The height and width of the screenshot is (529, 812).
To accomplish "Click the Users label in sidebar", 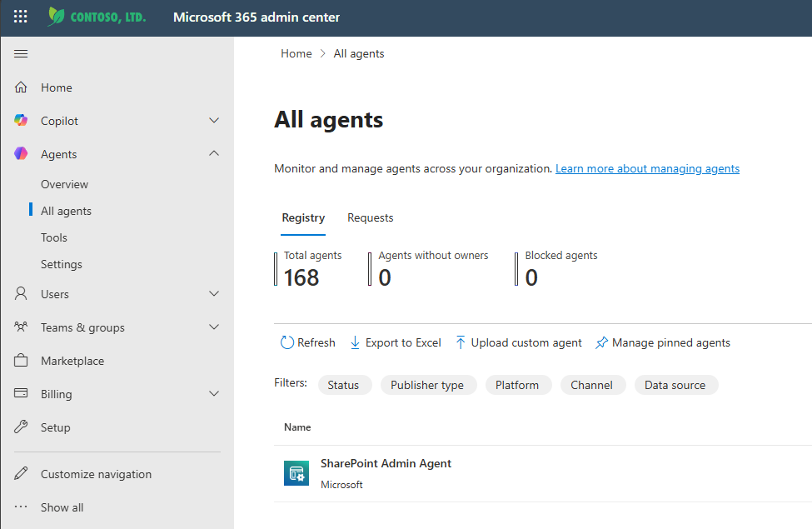I will point(55,294).
